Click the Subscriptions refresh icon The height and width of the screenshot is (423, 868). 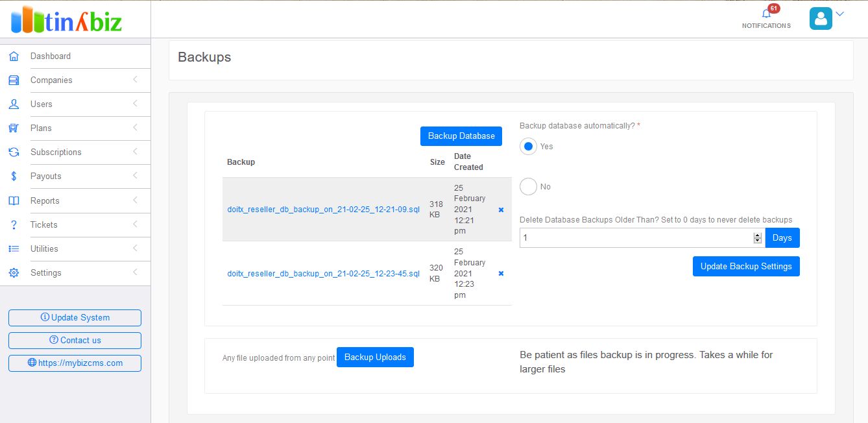14,152
